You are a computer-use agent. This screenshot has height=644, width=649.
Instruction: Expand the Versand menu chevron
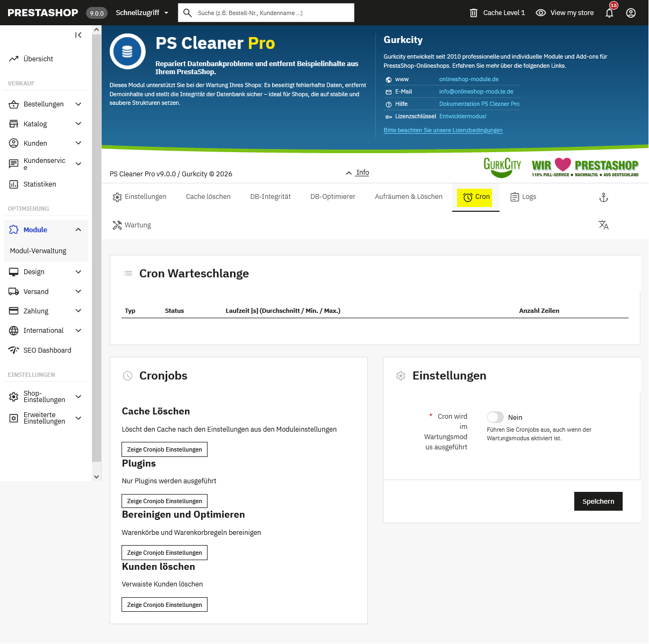(x=79, y=292)
